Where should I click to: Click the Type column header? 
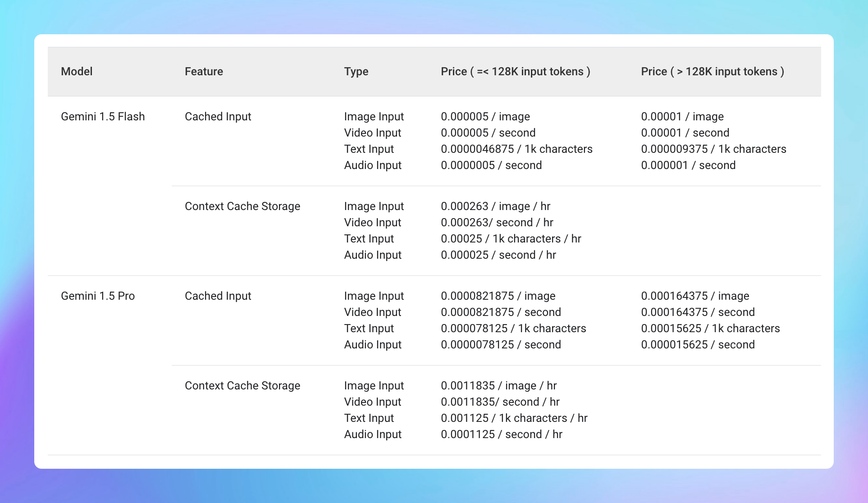pyautogui.click(x=356, y=72)
